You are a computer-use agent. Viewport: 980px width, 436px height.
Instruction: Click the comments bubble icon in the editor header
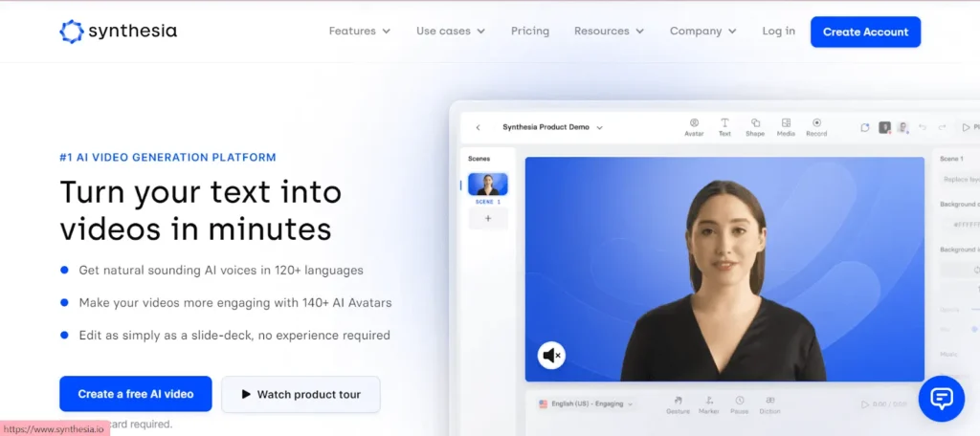click(865, 127)
